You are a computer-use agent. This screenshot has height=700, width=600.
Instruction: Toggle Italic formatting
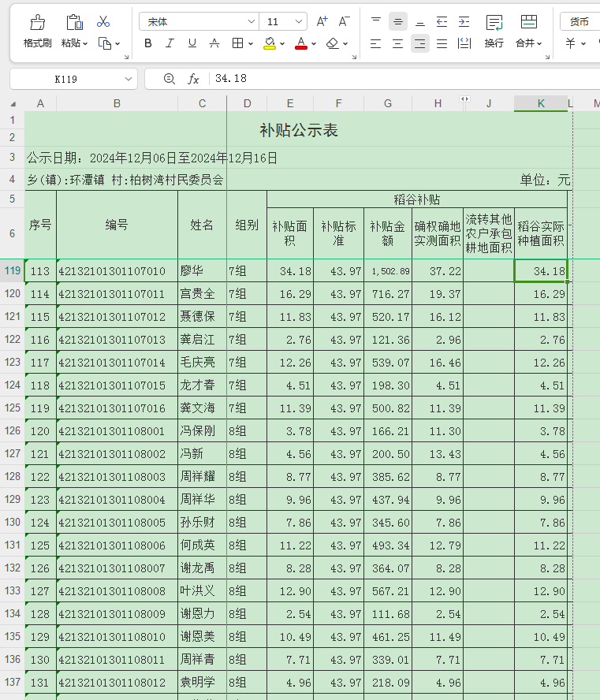170,43
